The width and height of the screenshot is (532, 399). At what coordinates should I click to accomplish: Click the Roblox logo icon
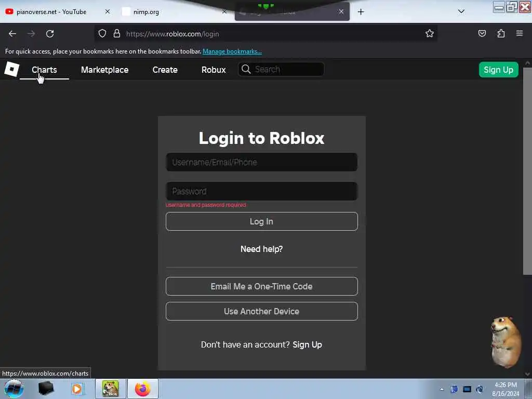12,69
